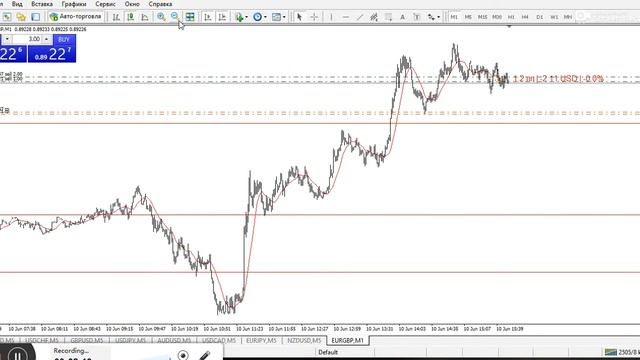Click the 0.89 22 buy price panel

(51, 54)
